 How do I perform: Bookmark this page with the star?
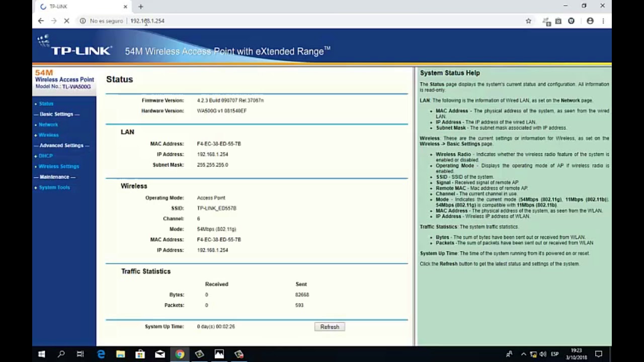[x=528, y=21]
